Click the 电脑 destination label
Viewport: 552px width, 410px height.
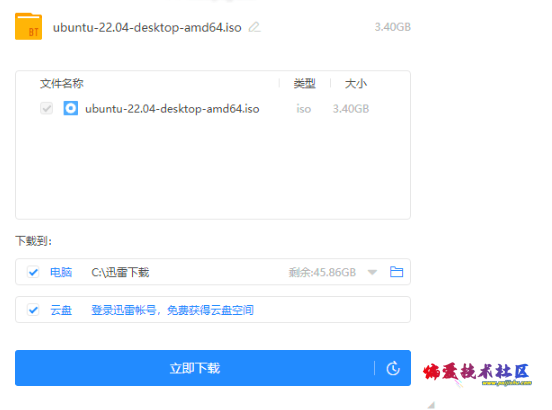coord(61,272)
